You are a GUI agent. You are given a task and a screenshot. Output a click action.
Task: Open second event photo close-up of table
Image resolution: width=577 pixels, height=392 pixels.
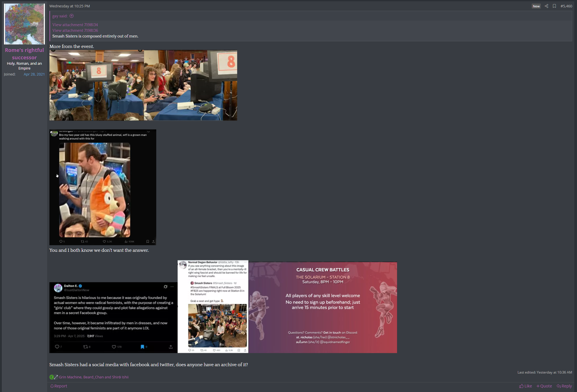pyautogui.click(x=191, y=85)
